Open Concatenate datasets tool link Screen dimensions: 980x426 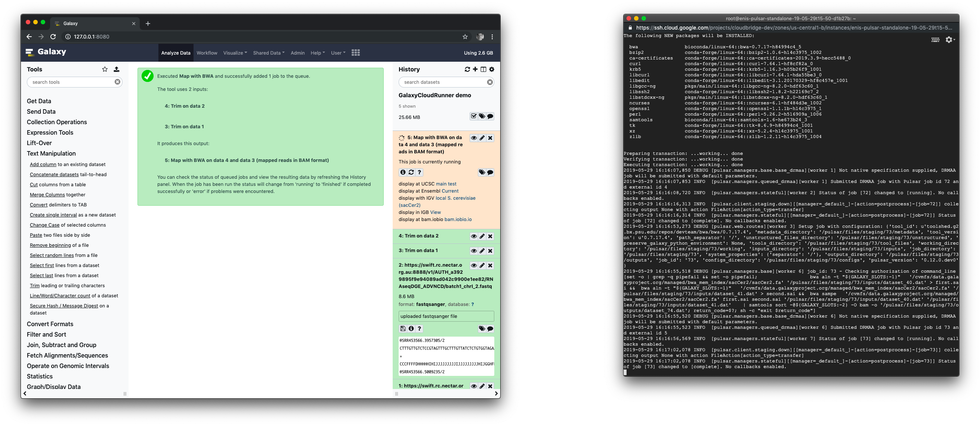[x=54, y=174]
